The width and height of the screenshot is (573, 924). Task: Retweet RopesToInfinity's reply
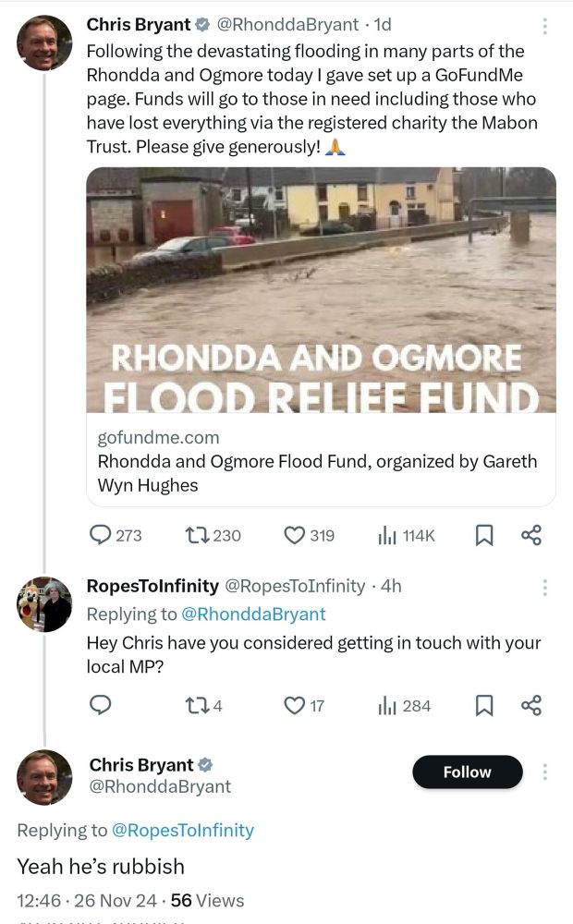tap(197, 706)
